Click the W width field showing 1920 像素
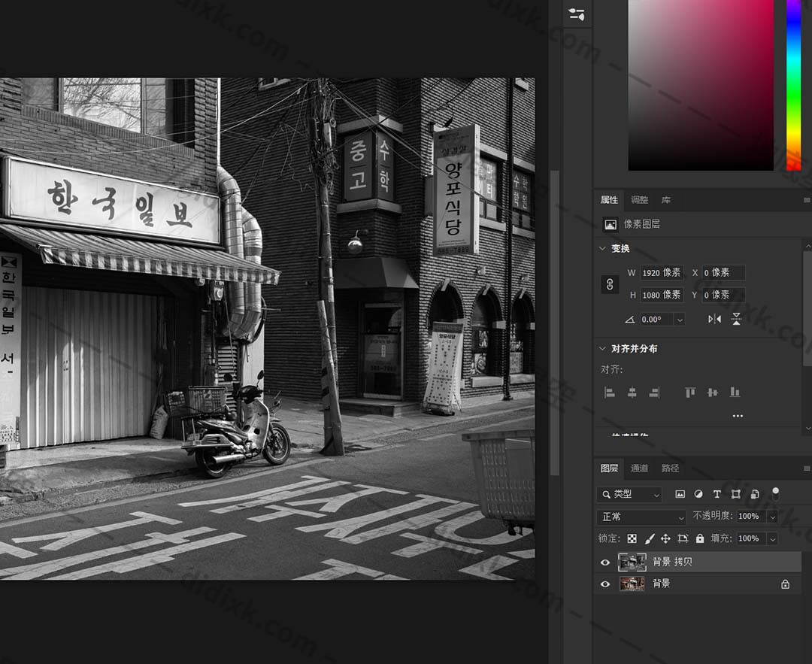The image size is (812, 664). pyautogui.click(x=662, y=272)
